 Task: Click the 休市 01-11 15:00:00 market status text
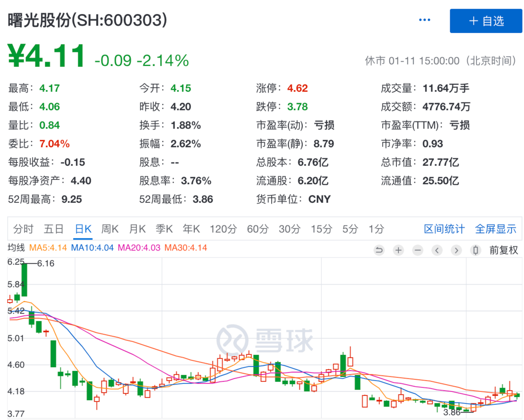pyautogui.click(x=441, y=61)
